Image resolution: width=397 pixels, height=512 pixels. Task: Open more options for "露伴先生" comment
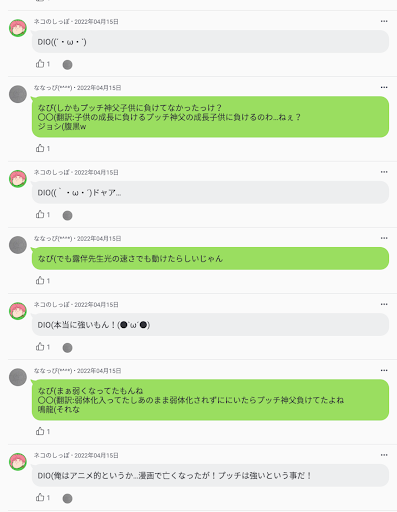point(384,238)
